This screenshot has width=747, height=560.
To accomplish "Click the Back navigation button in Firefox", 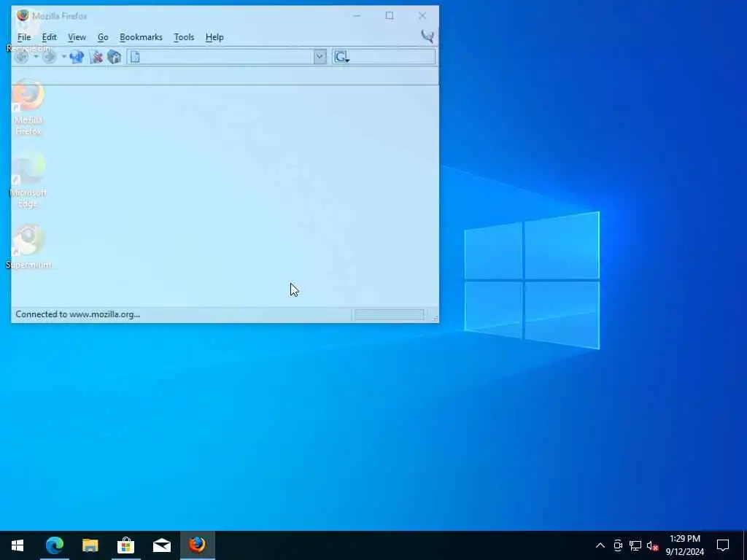I will (x=21, y=57).
